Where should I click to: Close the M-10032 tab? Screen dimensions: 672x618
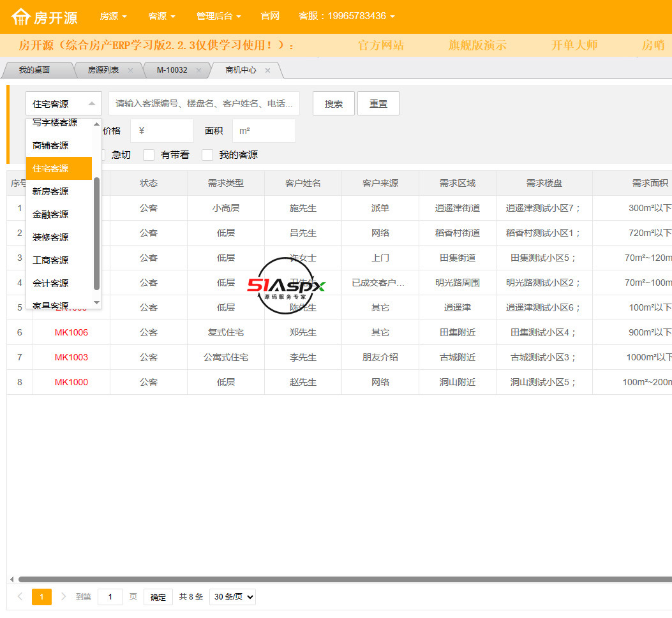(x=198, y=70)
